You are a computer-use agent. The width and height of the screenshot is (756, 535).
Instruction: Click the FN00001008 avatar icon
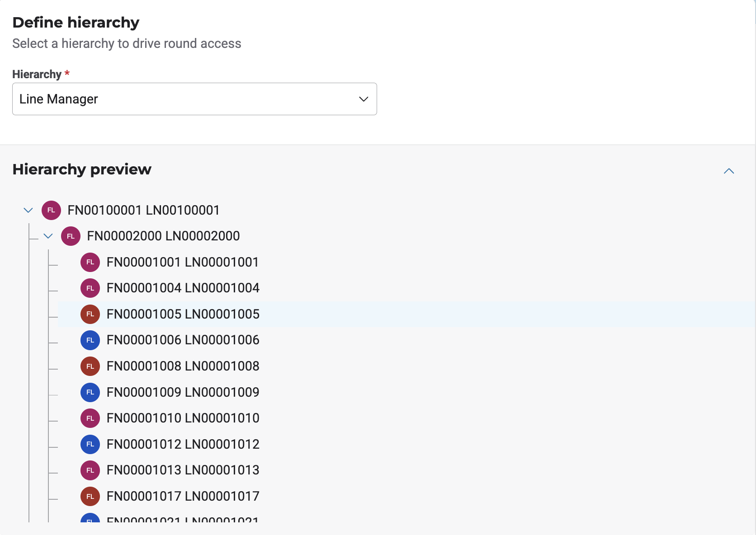tap(90, 366)
